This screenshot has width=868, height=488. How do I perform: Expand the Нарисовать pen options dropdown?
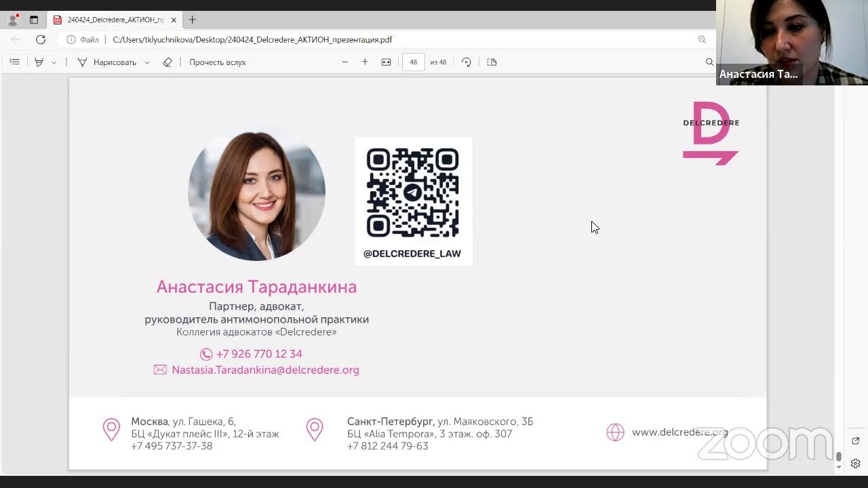[x=147, y=62]
